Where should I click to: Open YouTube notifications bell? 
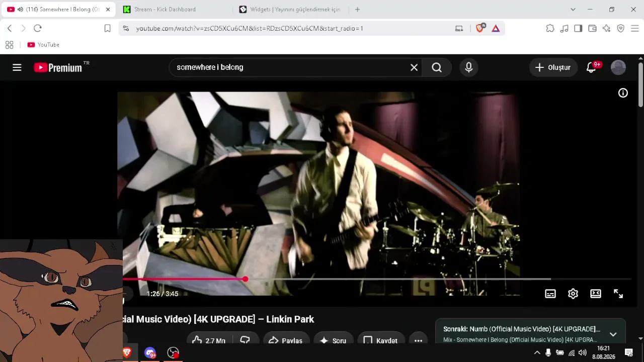pyautogui.click(x=592, y=67)
